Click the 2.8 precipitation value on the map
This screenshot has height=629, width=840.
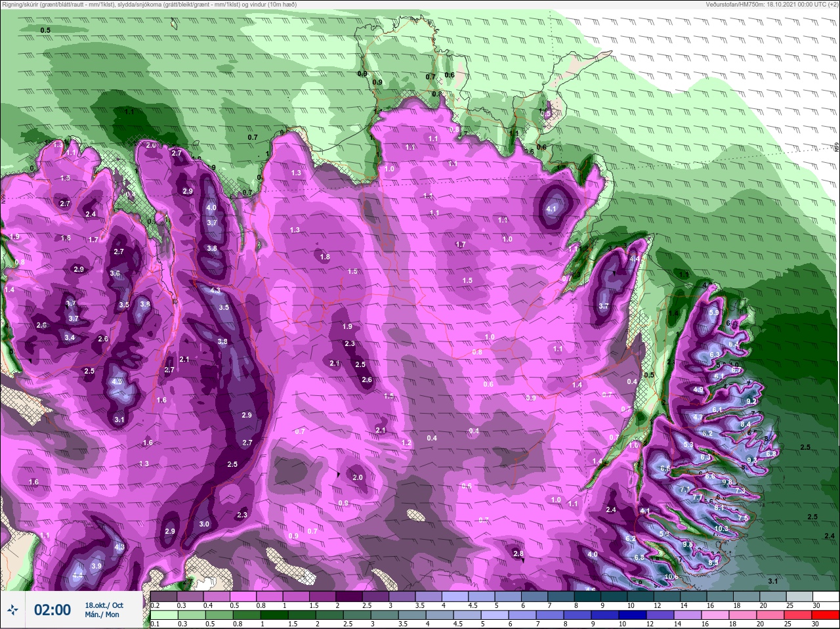click(x=518, y=554)
